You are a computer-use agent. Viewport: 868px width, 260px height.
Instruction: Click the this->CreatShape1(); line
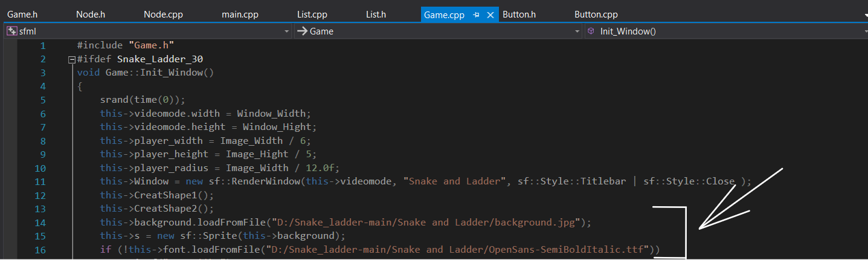click(157, 195)
